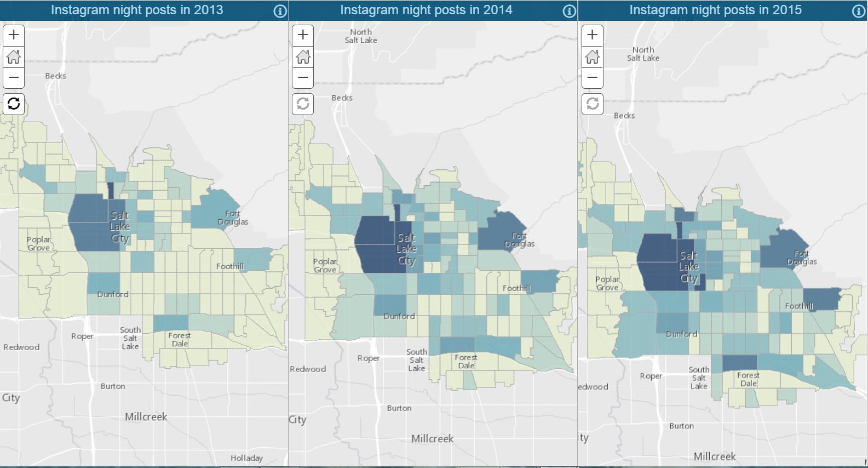Open info for the 2013 night posts panel
Screen dimensions: 868x468
click(280, 11)
